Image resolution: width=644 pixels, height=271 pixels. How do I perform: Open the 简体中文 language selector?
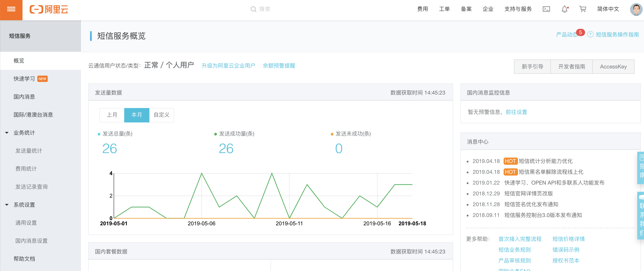[608, 9]
